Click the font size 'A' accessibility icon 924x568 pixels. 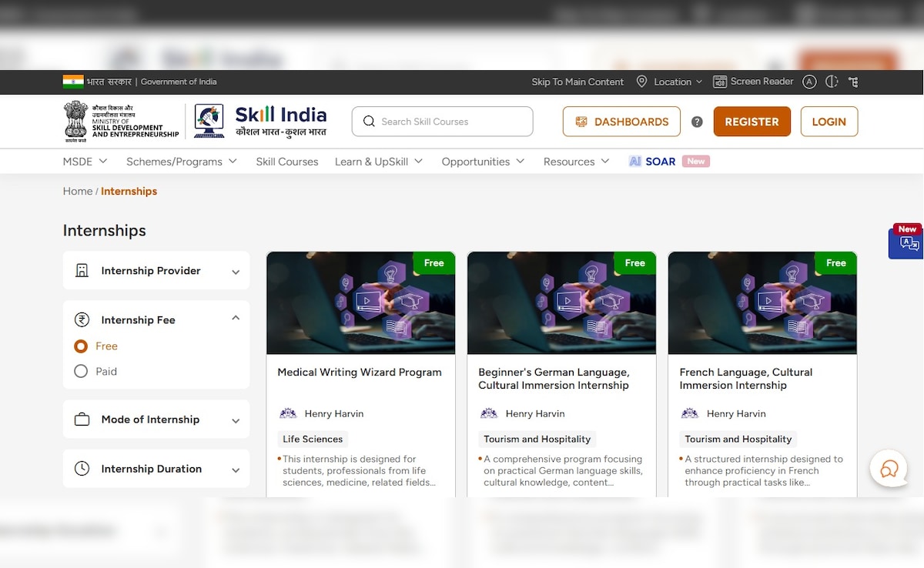[x=808, y=82]
